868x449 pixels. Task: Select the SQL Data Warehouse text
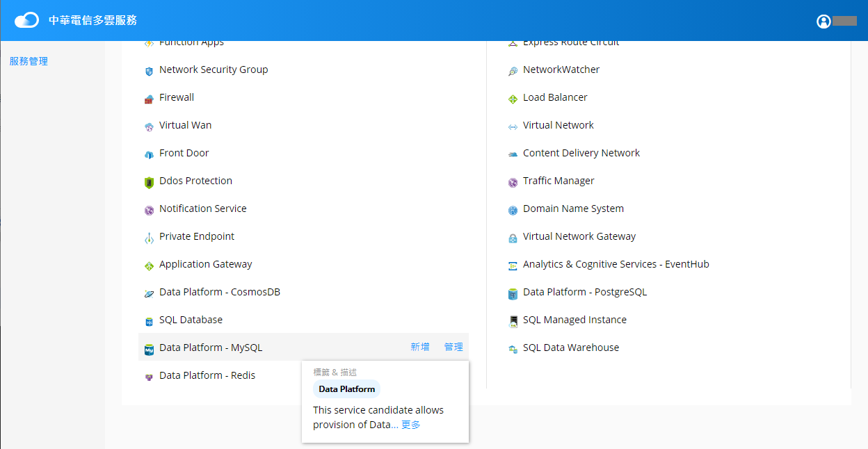click(571, 348)
